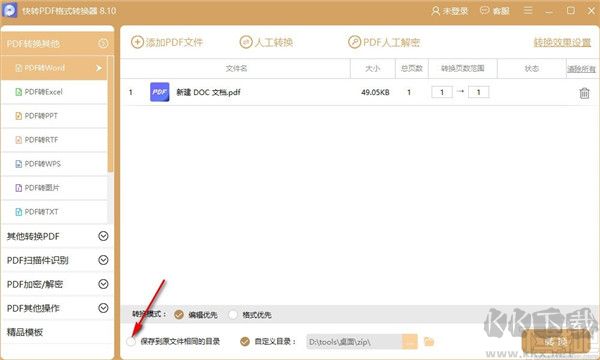Collapse the PDF转换其他 section
The image size is (600, 360).
[x=103, y=43]
